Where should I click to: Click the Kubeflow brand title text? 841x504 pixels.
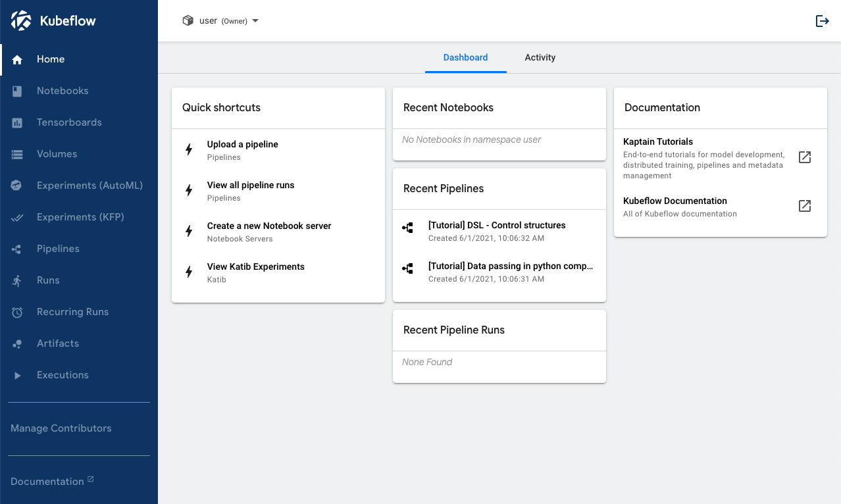coord(68,20)
